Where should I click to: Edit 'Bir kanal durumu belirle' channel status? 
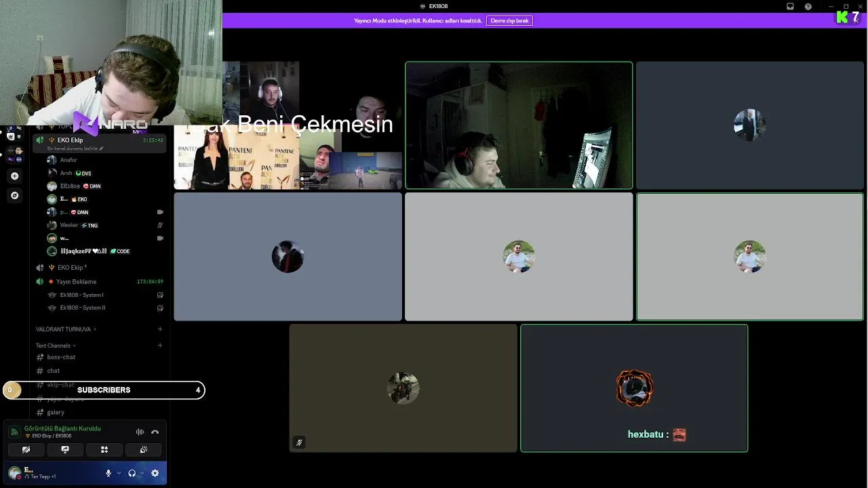tap(75, 148)
